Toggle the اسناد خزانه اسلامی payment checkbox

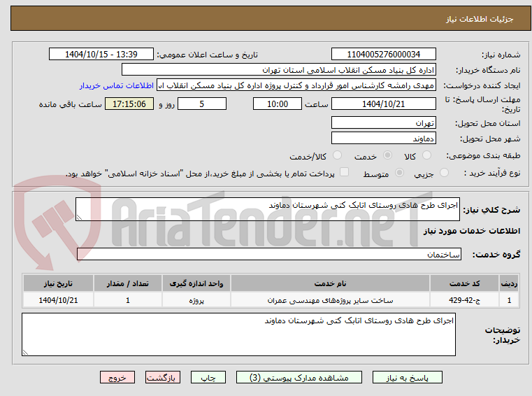coord(344,172)
